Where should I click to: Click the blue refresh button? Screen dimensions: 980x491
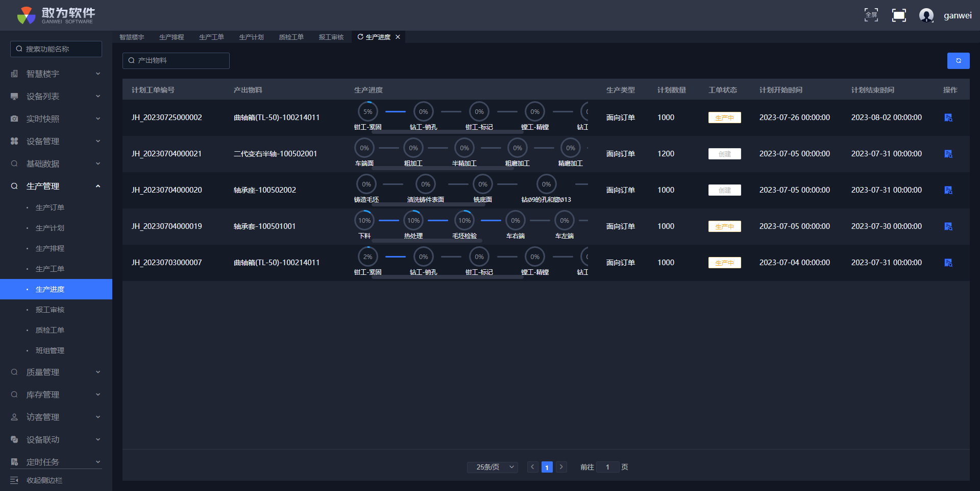(x=958, y=61)
